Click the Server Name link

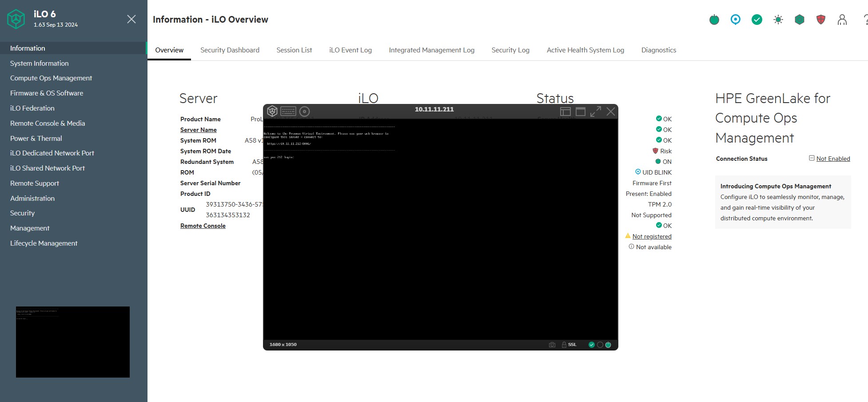tap(199, 130)
